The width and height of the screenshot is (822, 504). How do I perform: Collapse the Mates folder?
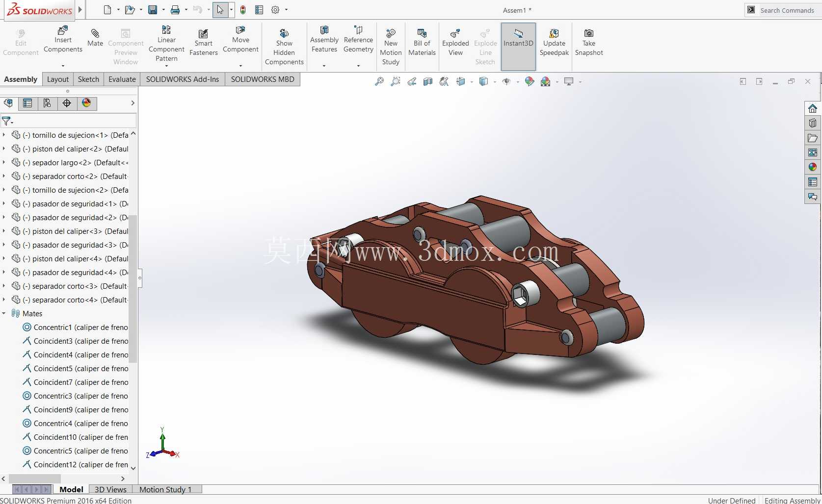(x=4, y=313)
